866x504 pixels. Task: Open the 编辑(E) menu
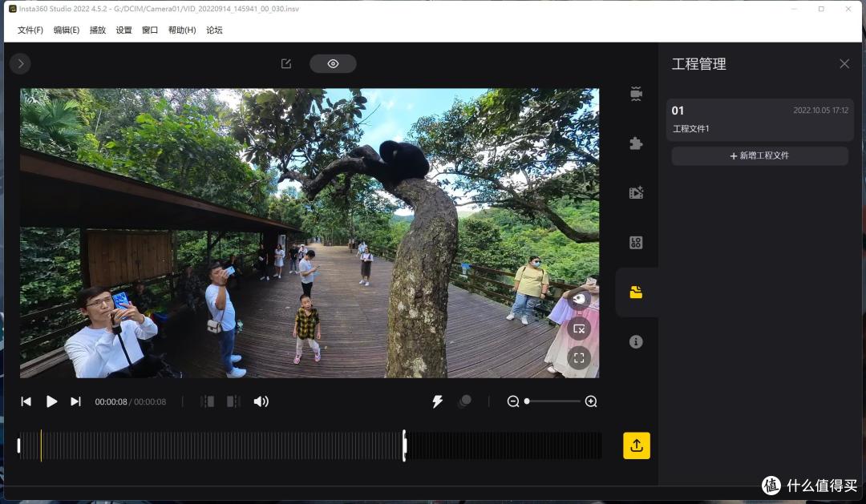tap(67, 30)
